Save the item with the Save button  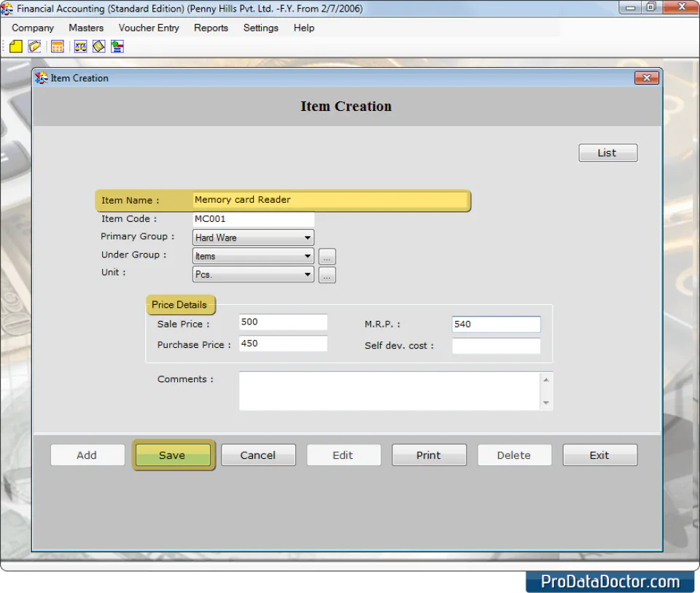tap(173, 455)
